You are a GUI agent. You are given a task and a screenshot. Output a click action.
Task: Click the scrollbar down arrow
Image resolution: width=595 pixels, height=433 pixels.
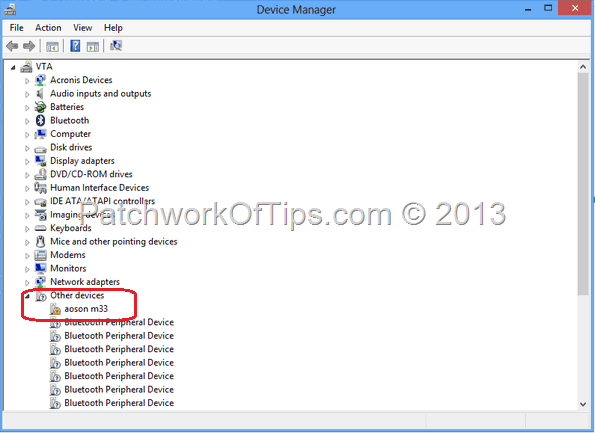(x=583, y=404)
